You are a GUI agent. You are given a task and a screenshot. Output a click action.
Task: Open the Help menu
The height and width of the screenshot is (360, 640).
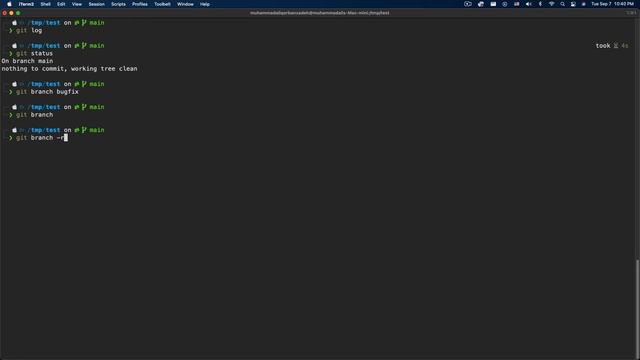(204, 4)
